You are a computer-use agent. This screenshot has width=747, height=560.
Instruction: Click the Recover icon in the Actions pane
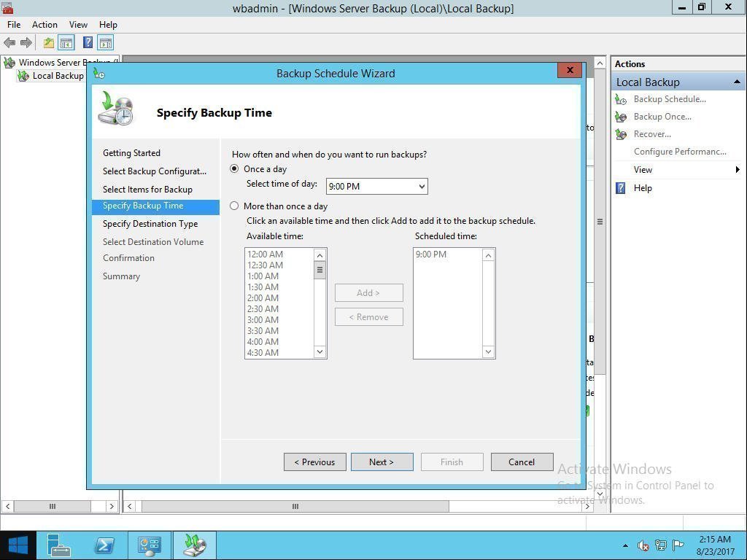621,134
